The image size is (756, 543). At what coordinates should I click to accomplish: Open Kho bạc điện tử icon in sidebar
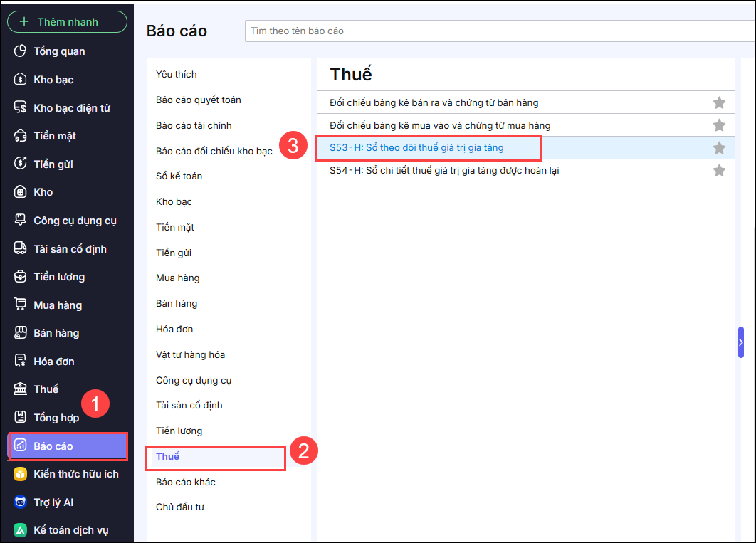pos(21,108)
